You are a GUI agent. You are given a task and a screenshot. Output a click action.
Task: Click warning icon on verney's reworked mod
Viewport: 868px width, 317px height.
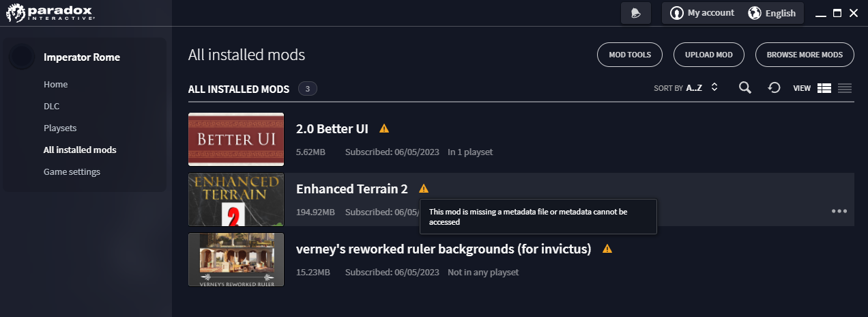(x=607, y=249)
